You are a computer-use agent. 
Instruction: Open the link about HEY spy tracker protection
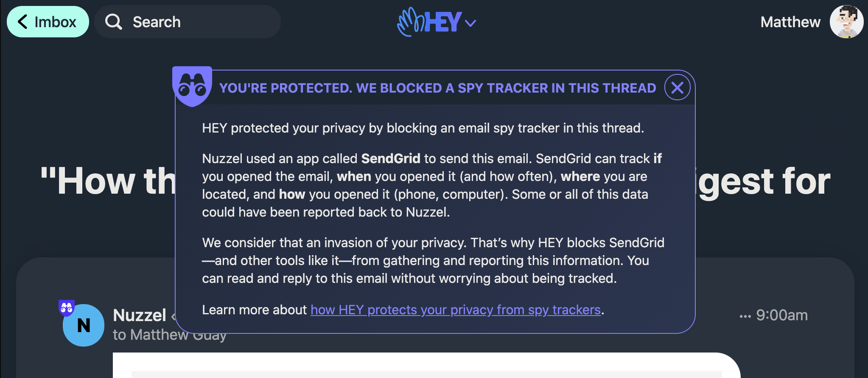[456, 310]
